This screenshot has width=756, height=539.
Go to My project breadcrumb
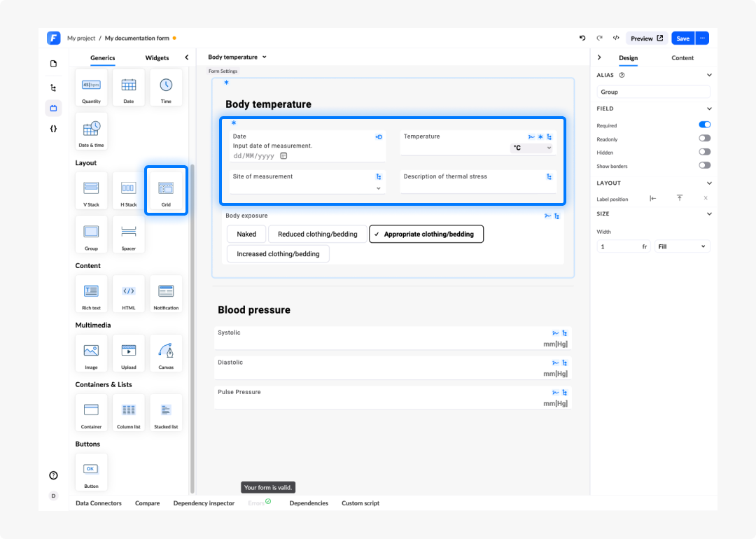point(81,38)
